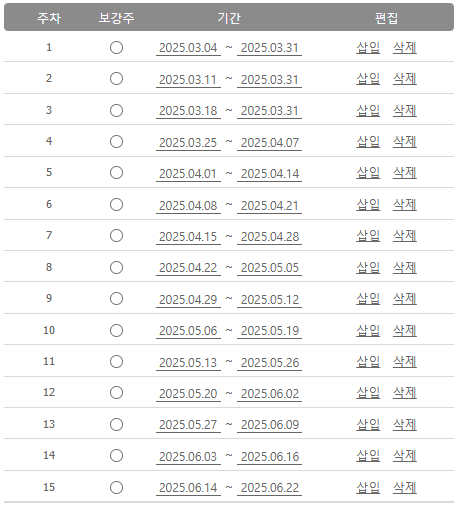Click the 삭제 link in week 4 row

(405, 142)
